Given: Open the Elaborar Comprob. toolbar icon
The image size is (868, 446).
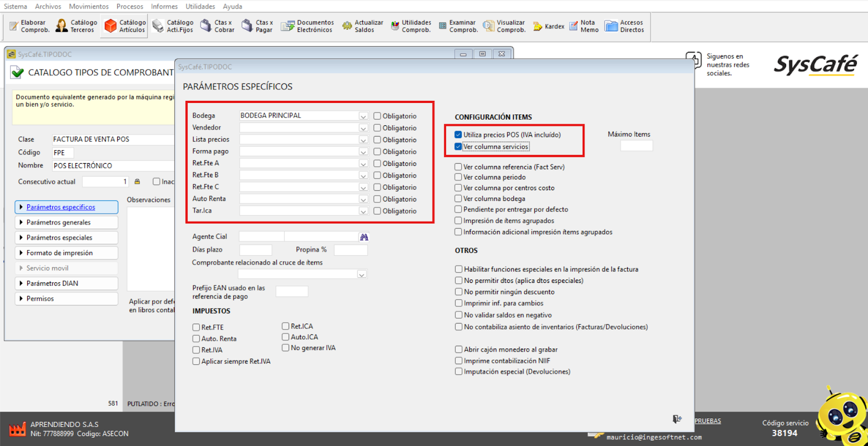Looking at the screenshot, I should tap(30, 26).
